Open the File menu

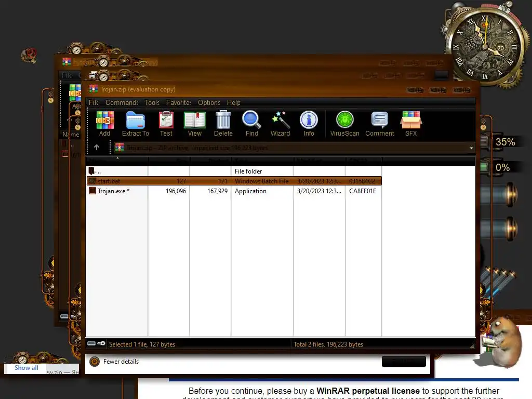[94, 102]
